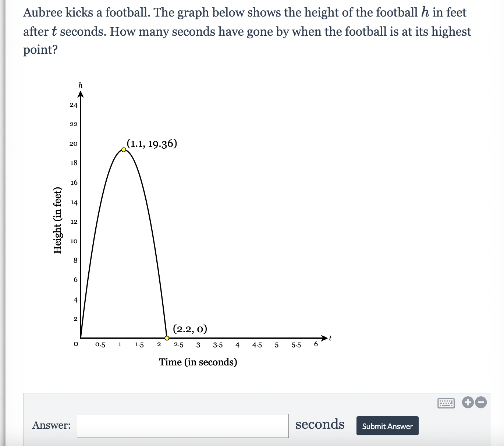The width and height of the screenshot is (504, 446).
Task: Click the minus zoom-out icon
Action: pos(480,403)
